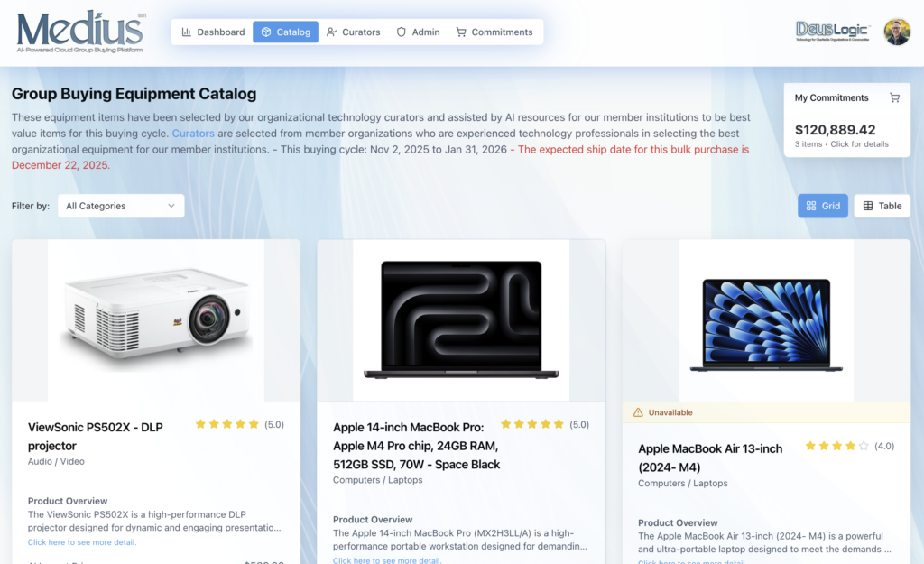Expand the All Categories filter dropdown
This screenshot has height=564, width=924.
coord(121,206)
